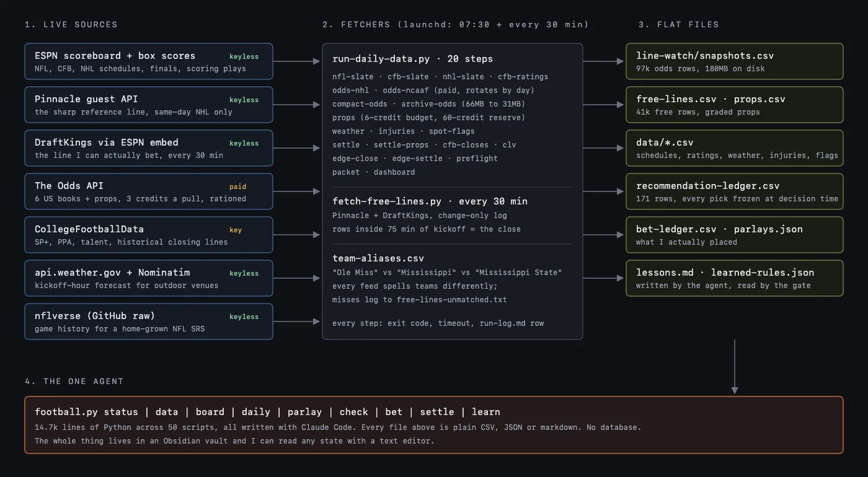Screen dimensions: 868x477
Task: Click "171 rows, every pick frozen at decision time"
Action: (x=737, y=199)
